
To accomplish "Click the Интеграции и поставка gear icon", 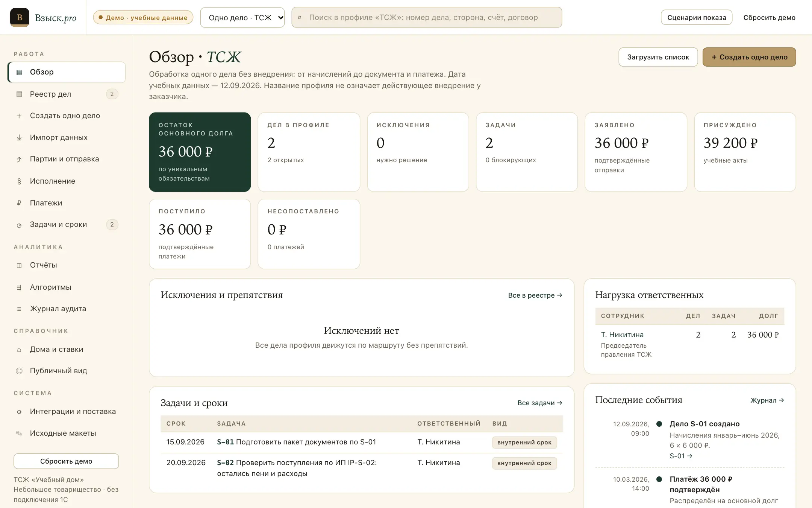I will click(19, 412).
